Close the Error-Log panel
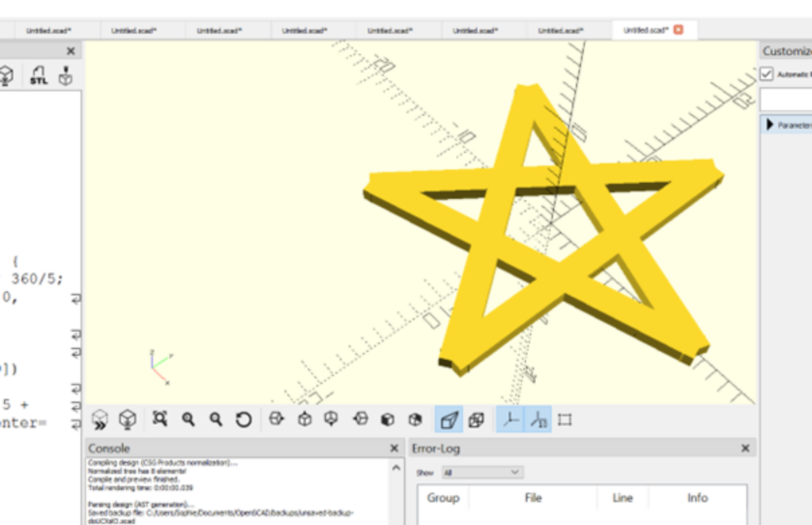Viewport: 812px width, 525px height. [745, 448]
